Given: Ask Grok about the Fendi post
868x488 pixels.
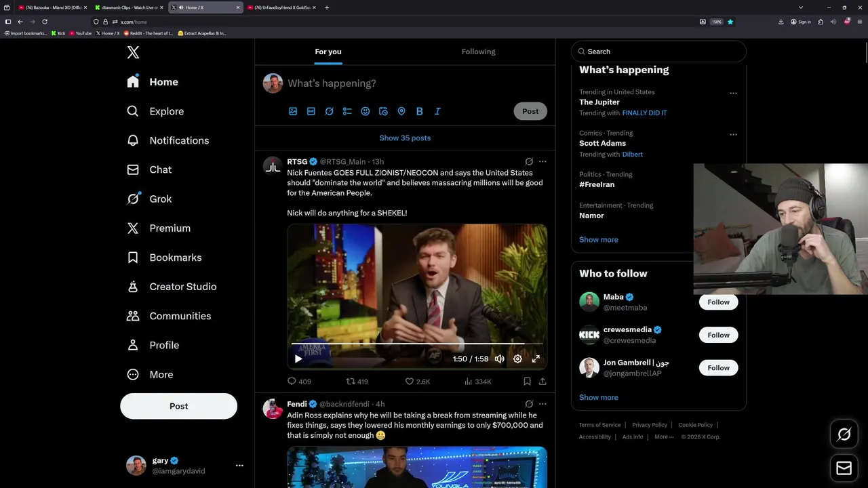Looking at the screenshot, I should pyautogui.click(x=529, y=404).
